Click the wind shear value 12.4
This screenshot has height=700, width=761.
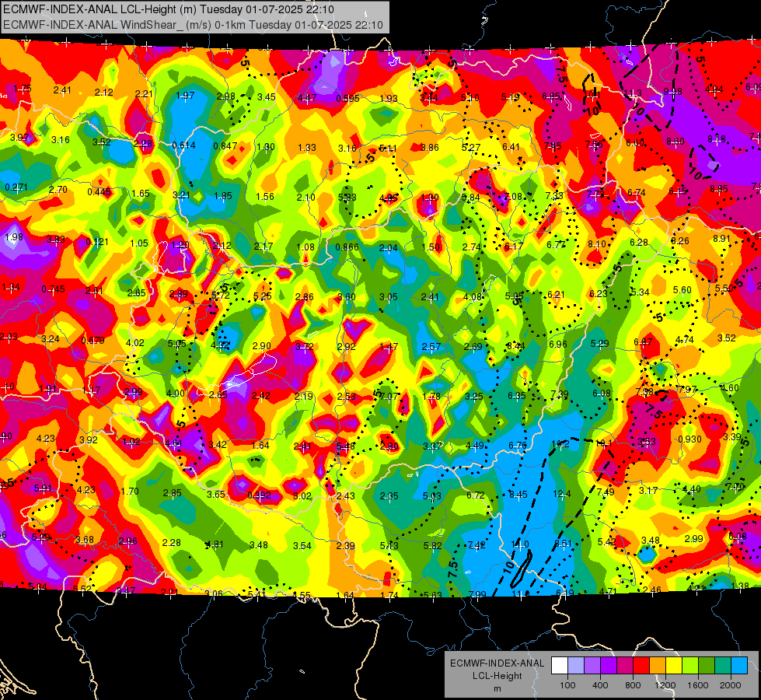point(562,494)
